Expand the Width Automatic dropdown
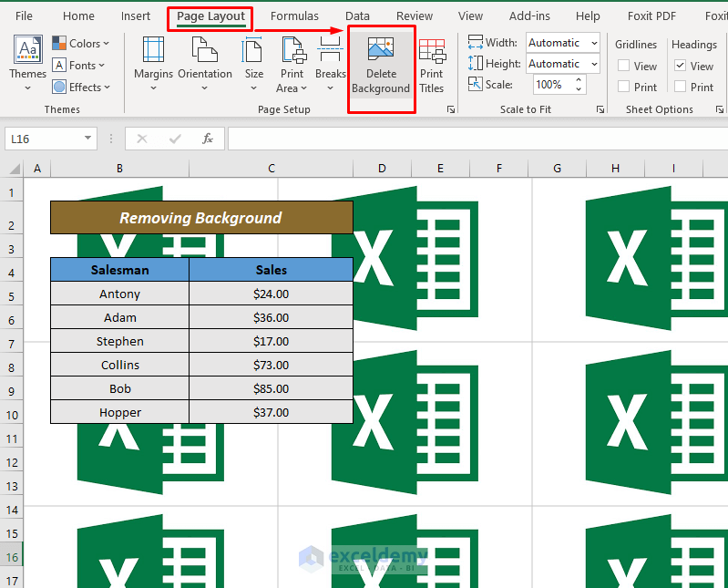Viewport: 728px width, 588px height. pyautogui.click(x=594, y=43)
